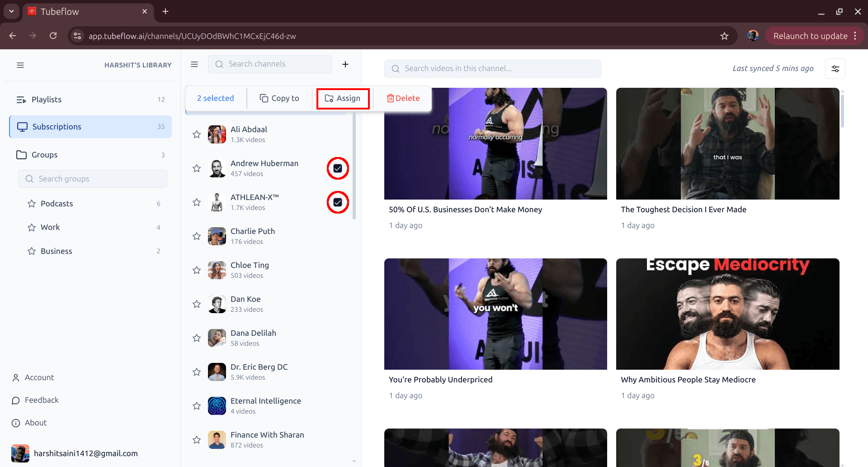This screenshot has width=868, height=467.
Task: Click the channel list menu icon
Action: (194, 64)
